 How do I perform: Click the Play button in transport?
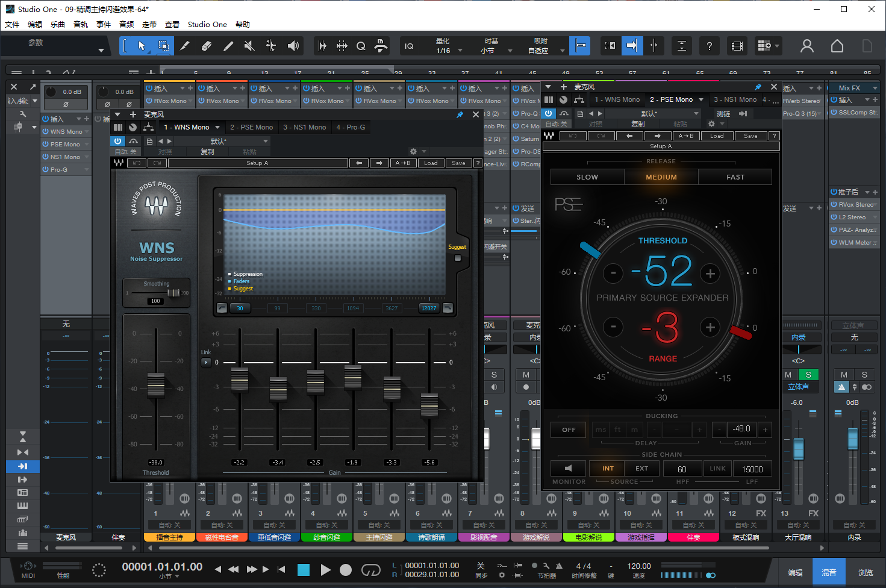(325, 570)
